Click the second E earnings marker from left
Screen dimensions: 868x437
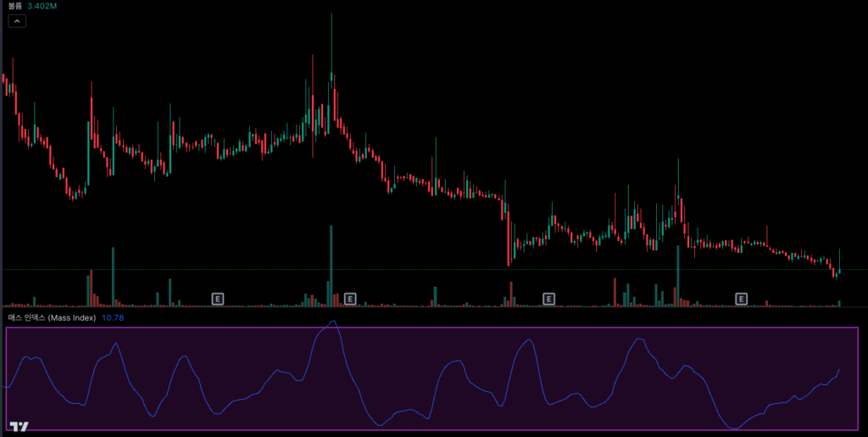(x=350, y=299)
